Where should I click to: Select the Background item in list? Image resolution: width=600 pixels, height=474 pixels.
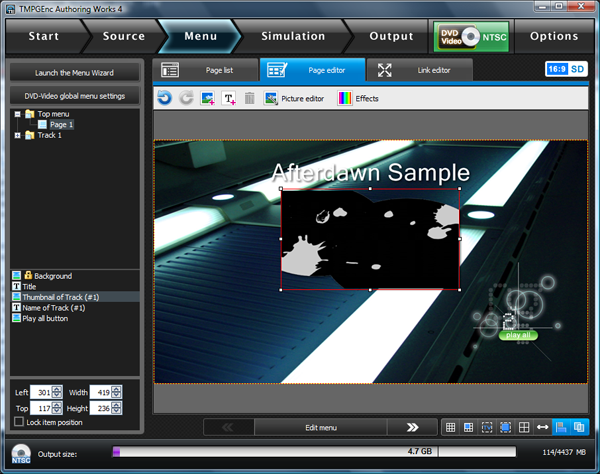coord(75,276)
